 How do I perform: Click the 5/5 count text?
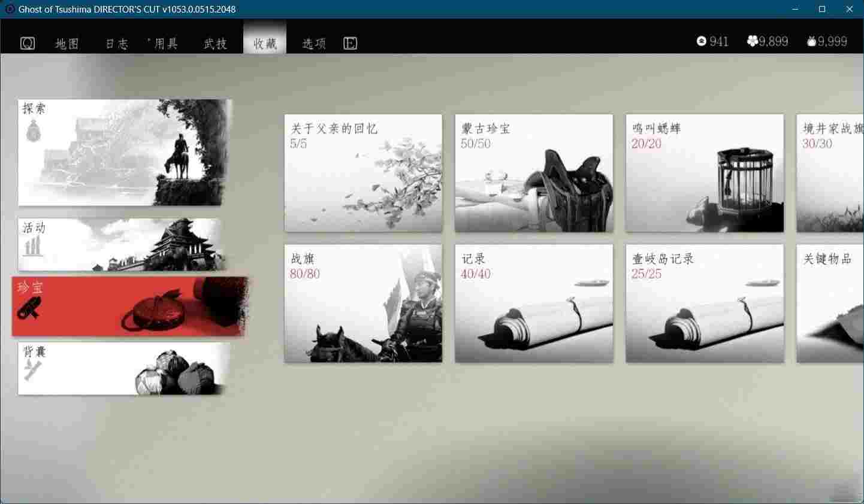coord(298,144)
